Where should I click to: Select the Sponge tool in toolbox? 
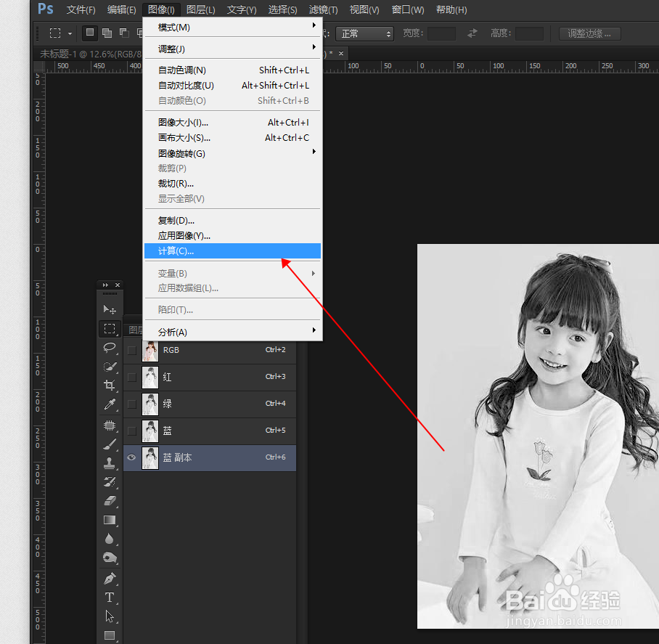pyautogui.click(x=110, y=558)
